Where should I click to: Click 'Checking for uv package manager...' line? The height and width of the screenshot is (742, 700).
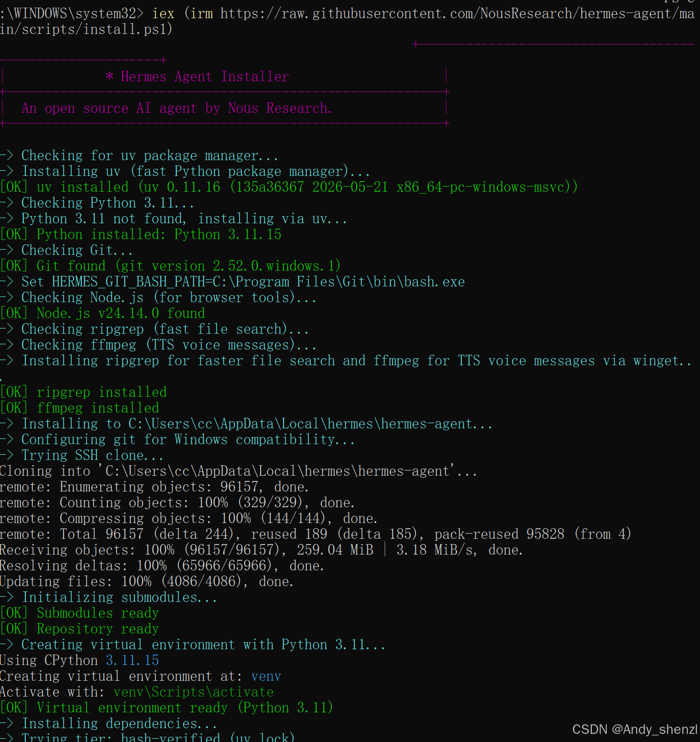[139, 155]
